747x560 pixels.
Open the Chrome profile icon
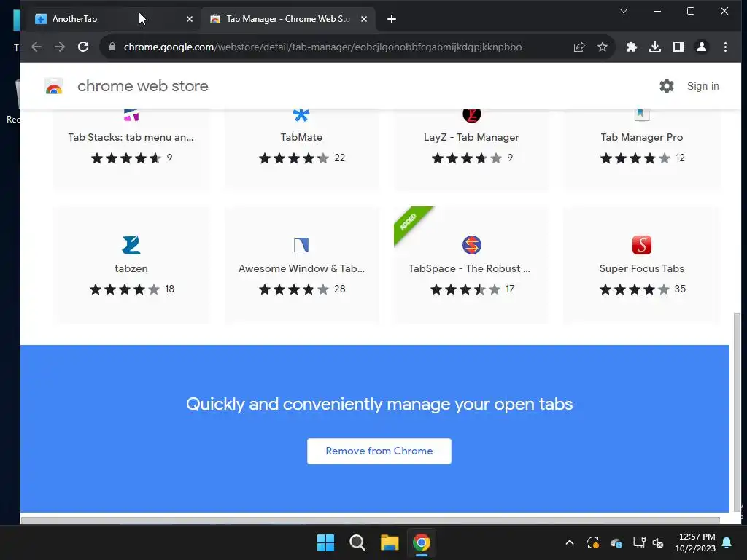(702, 47)
